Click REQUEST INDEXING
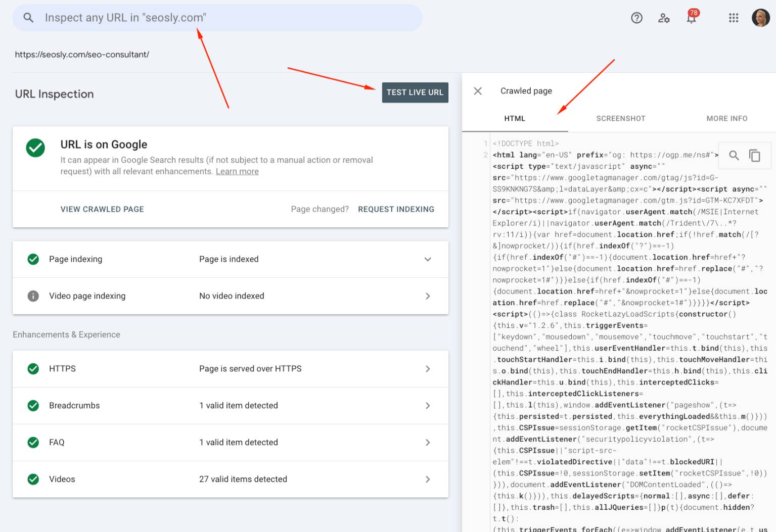 click(396, 209)
